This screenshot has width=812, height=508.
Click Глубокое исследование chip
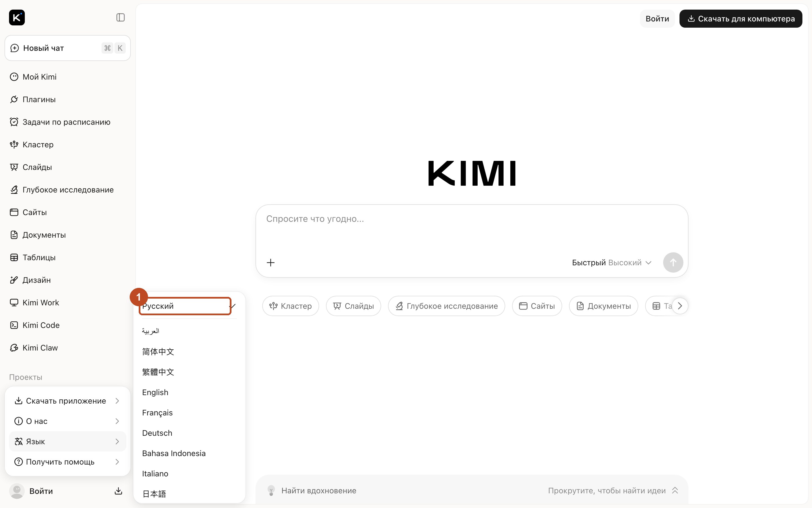446,306
